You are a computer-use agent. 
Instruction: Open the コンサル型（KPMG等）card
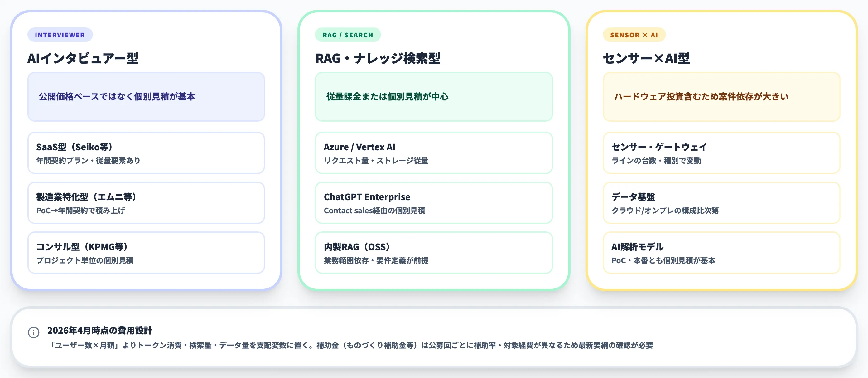[x=146, y=253]
